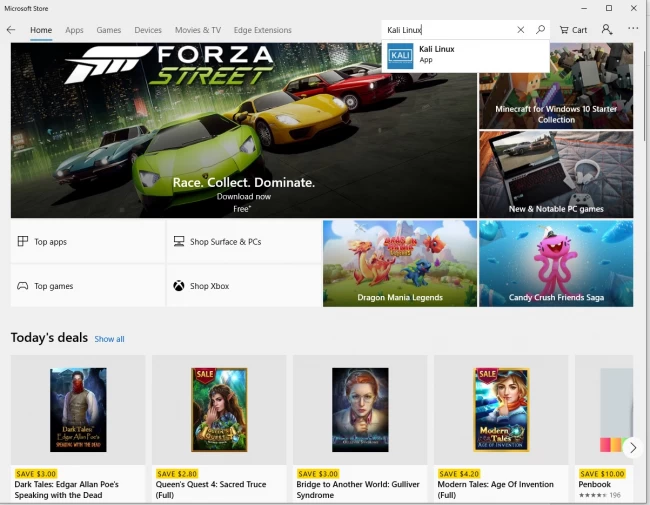Click the Xbox logo icon
The image size is (650, 505).
(x=179, y=286)
